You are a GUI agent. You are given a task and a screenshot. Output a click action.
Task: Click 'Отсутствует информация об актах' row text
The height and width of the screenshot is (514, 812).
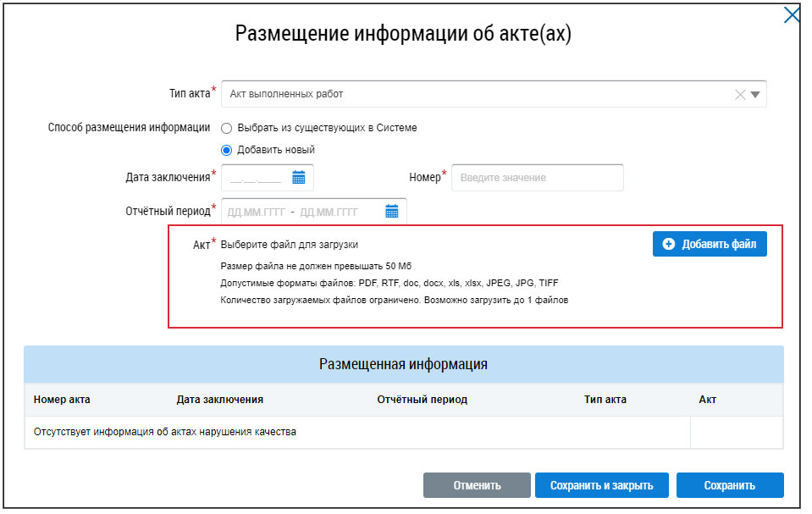click(x=164, y=432)
